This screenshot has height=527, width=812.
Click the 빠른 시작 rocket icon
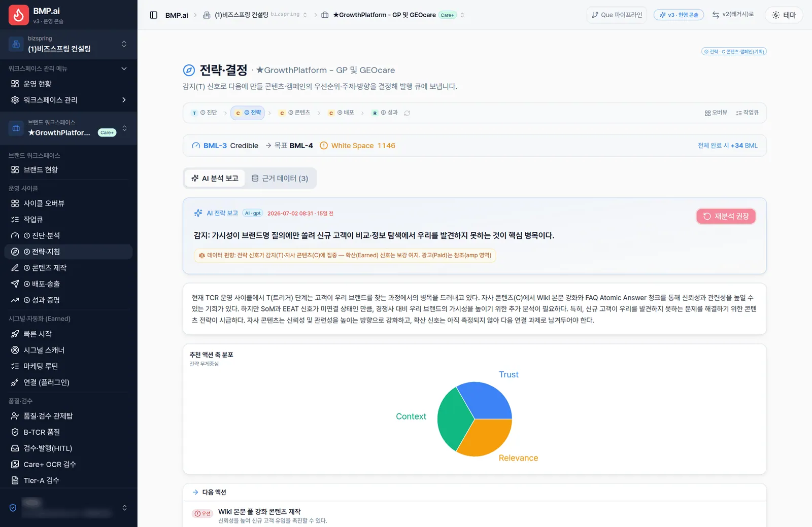[x=15, y=334]
